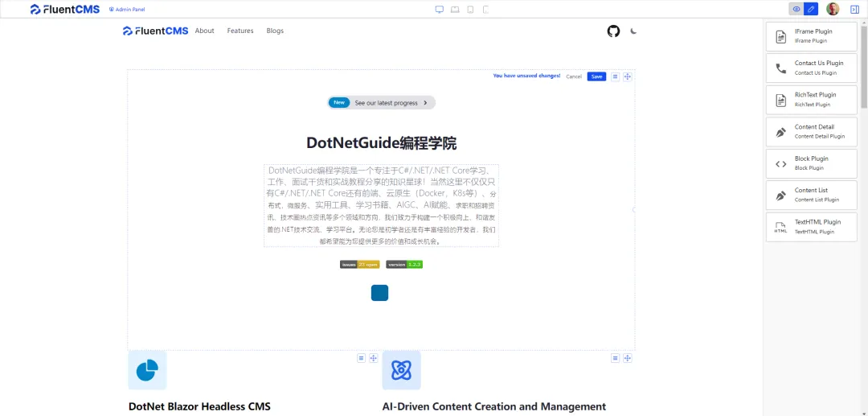The width and height of the screenshot is (868, 416).
Task: Select the tablet viewport icon
Action: [x=455, y=10]
